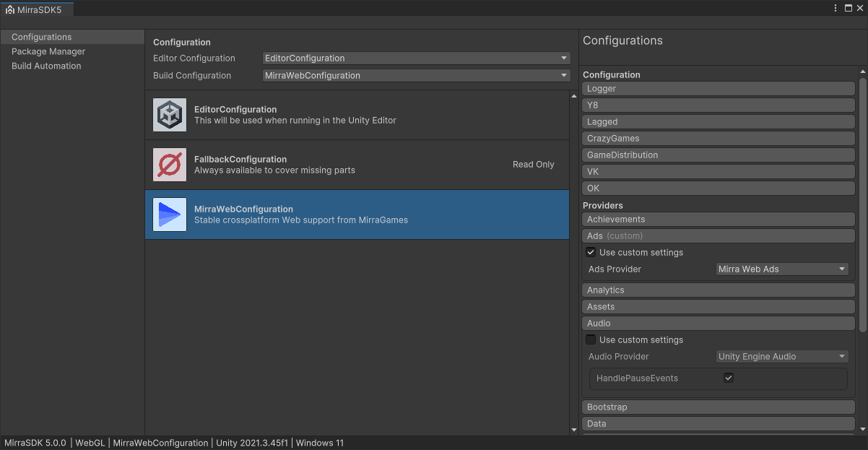Open the Build Configuration dropdown

click(416, 75)
